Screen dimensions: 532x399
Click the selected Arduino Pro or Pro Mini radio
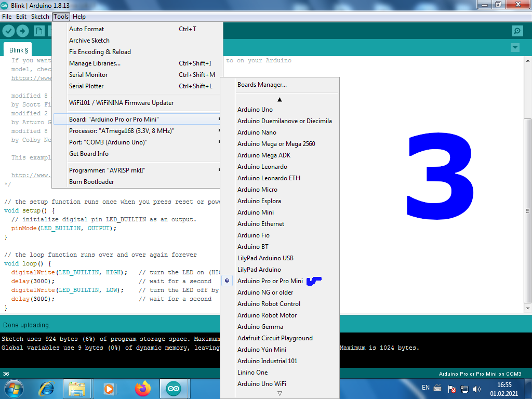(x=227, y=281)
